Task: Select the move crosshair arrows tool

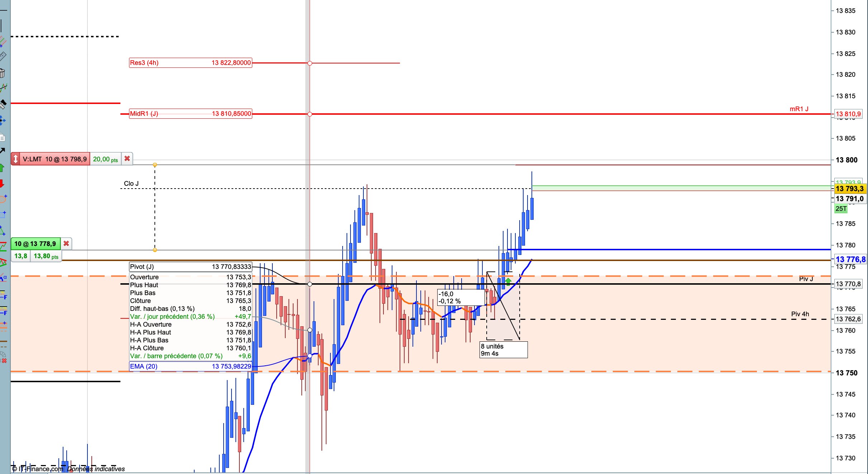Action: (x=3, y=120)
